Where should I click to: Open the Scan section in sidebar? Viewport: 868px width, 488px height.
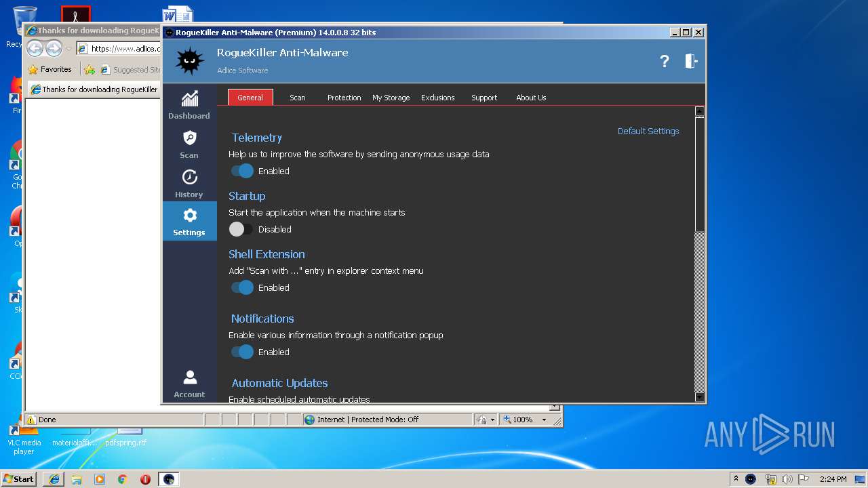pyautogui.click(x=189, y=144)
